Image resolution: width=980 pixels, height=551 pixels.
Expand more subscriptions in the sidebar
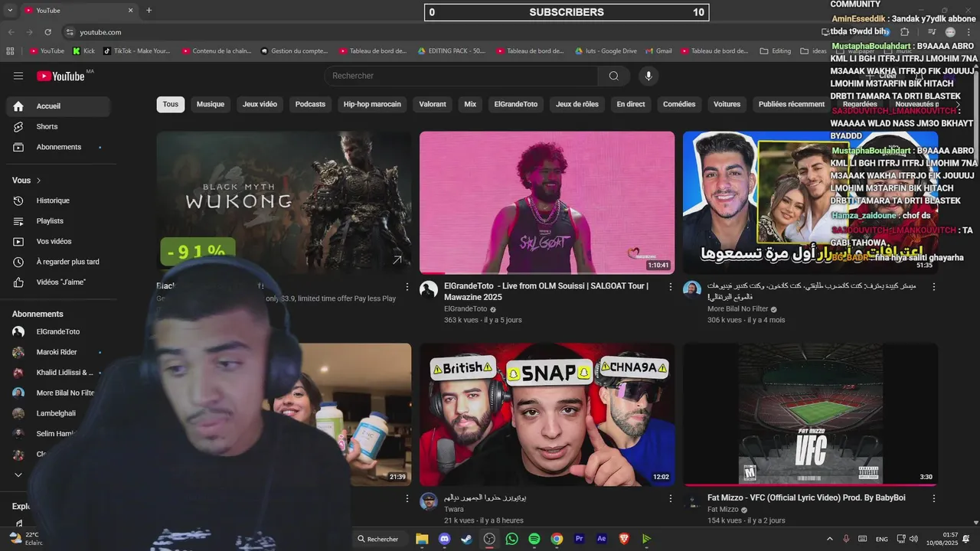[x=18, y=475]
